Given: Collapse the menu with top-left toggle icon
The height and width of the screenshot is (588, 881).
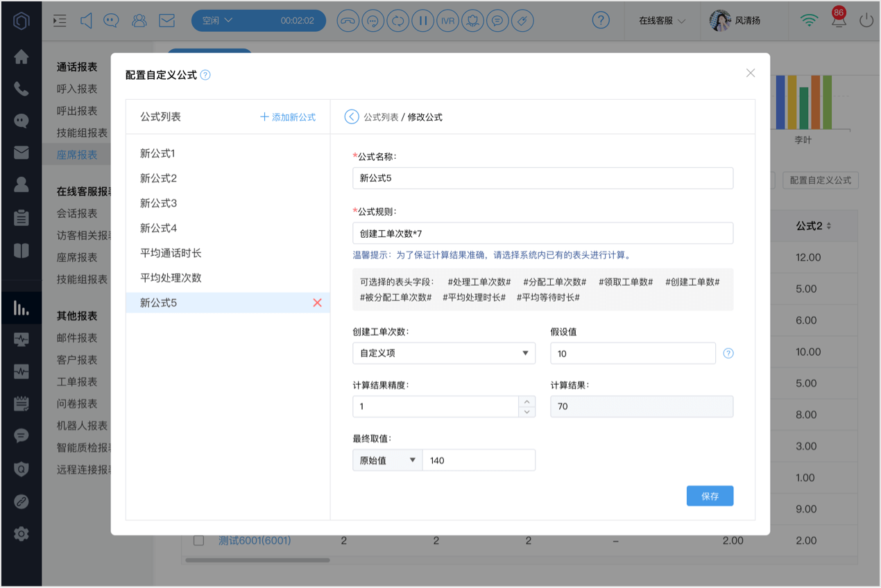Looking at the screenshot, I should tap(60, 21).
